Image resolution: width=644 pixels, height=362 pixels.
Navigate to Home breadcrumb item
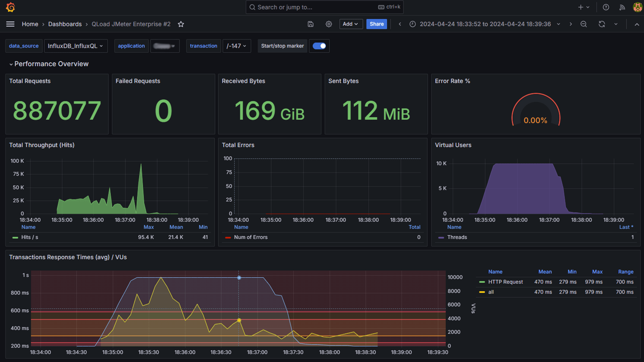pyautogui.click(x=30, y=24)
